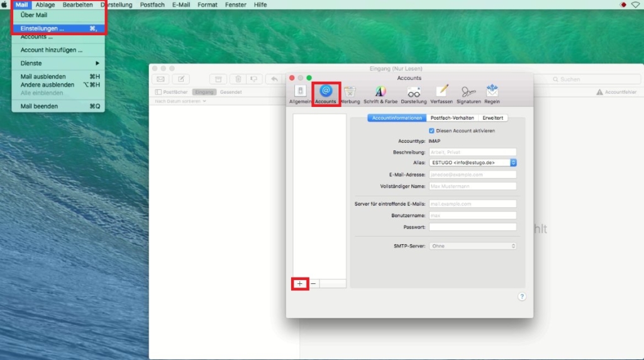
Task: Open the Verfassen pencil icon
Action: click(441, 94)
